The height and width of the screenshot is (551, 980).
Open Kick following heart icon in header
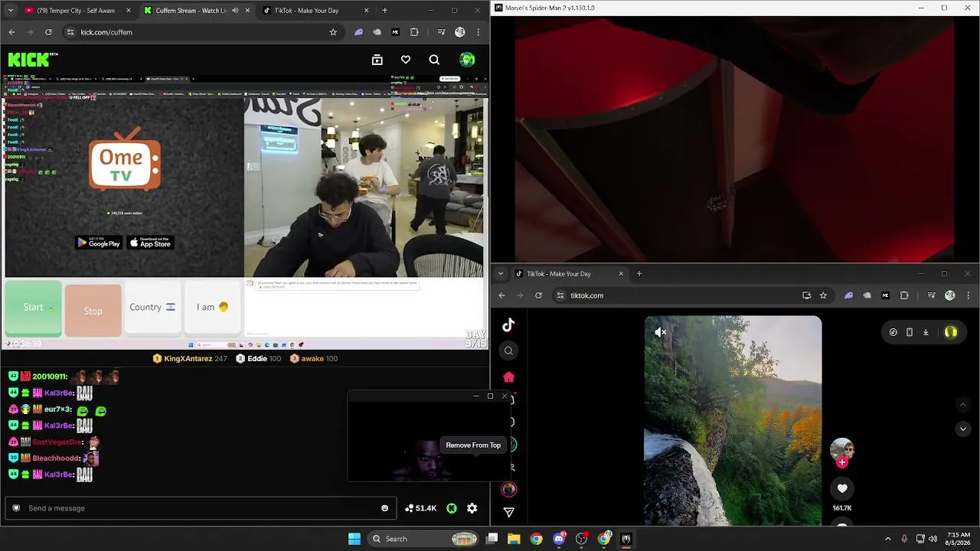pyautogui.click(x=406, y=60)
